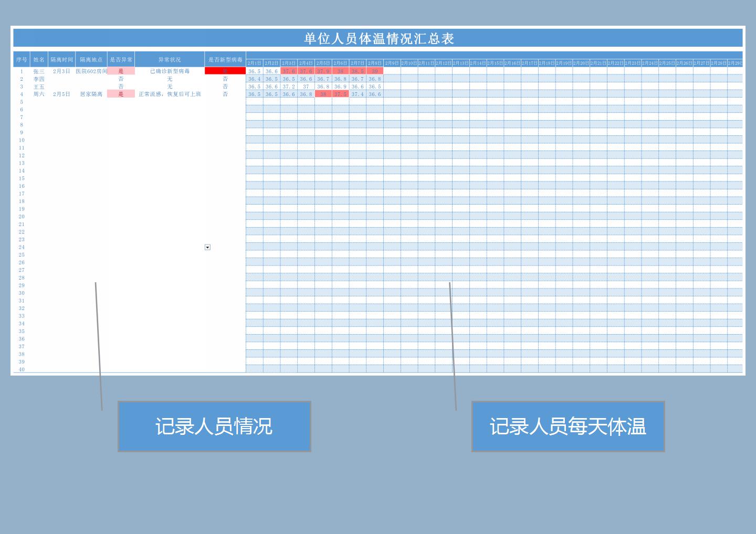Select the 2月3日 date header
This screenshot has width=756, height=534.
pyautogui.click(x=289, y=63)
